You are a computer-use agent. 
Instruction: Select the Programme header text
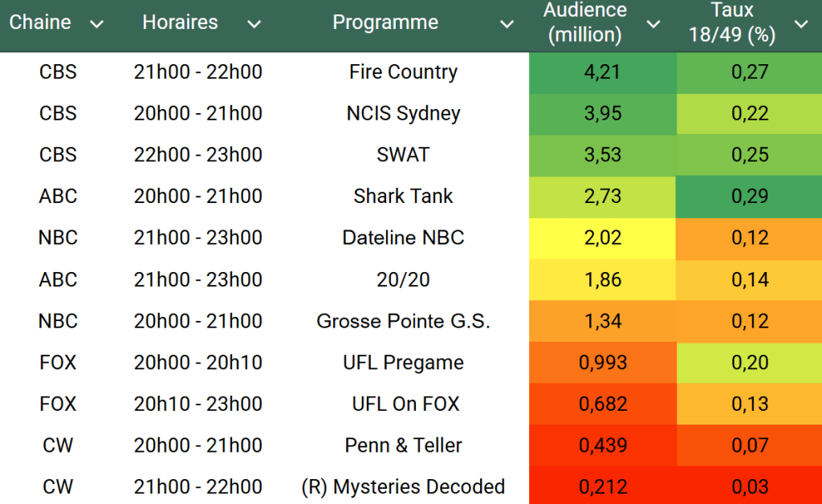coord(385,22)
